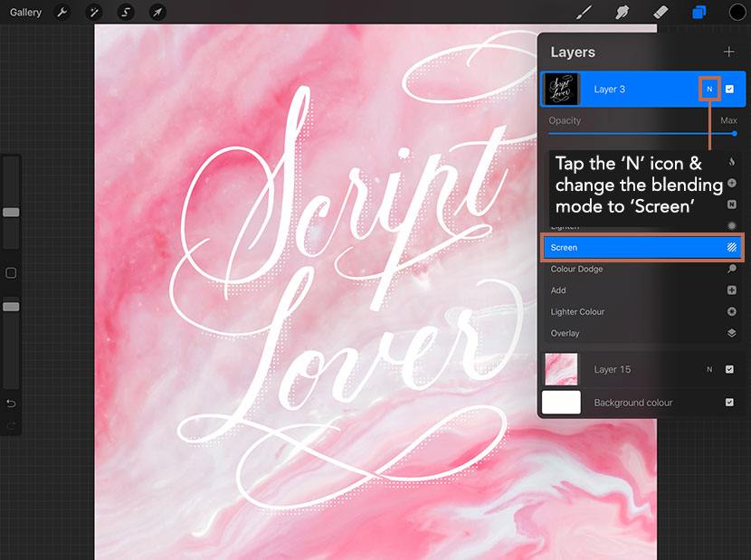Open the blending mode badge on Layer 15
Screen dimensions: 751x560
[x=711, y=369]
